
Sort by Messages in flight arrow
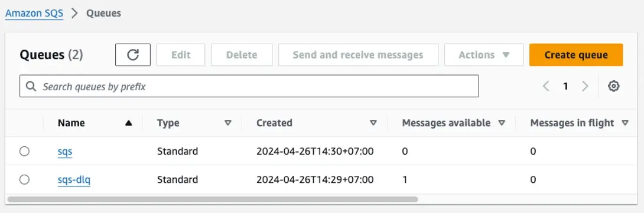(x=625, y=123)
